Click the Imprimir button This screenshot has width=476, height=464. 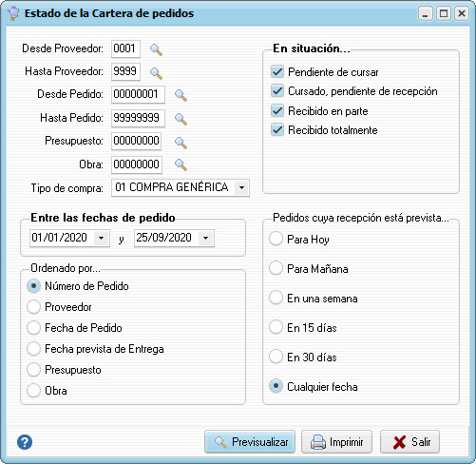(336, 441)
